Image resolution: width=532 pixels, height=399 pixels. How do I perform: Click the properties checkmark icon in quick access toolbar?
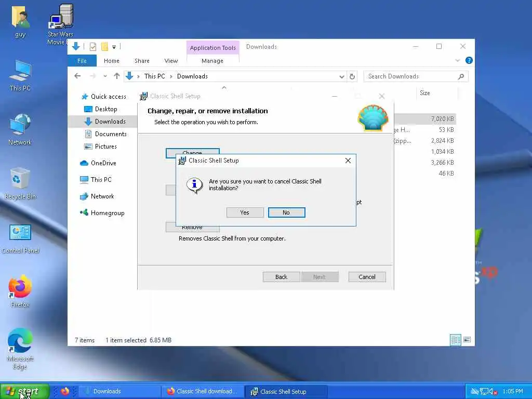[x=92, y=47]
